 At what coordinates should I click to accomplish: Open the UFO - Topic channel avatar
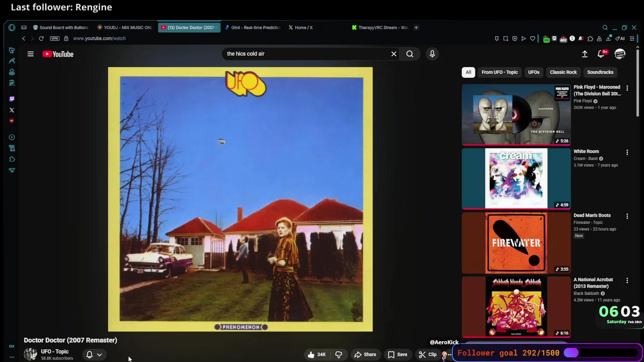(31, 354)
